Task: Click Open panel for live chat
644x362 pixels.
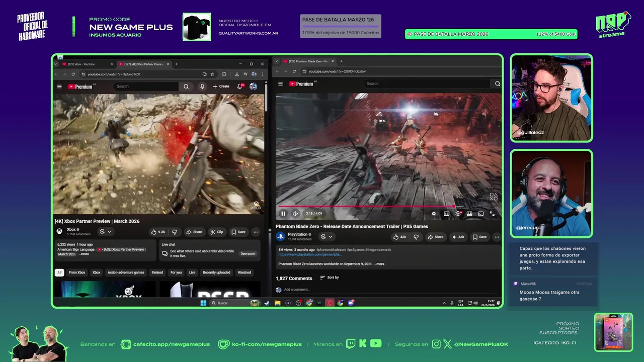Action: pyautogui.click(x=248, y=254)
